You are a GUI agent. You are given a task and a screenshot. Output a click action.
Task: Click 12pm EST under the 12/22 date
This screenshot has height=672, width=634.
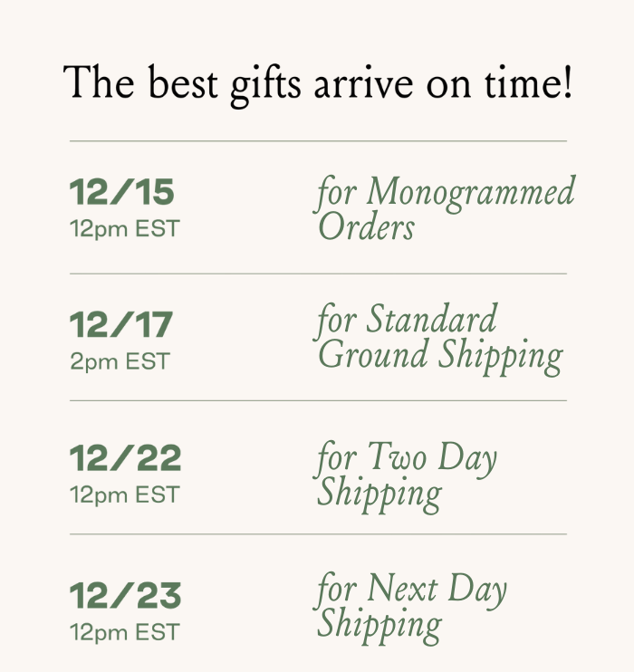tap(125, 494)
